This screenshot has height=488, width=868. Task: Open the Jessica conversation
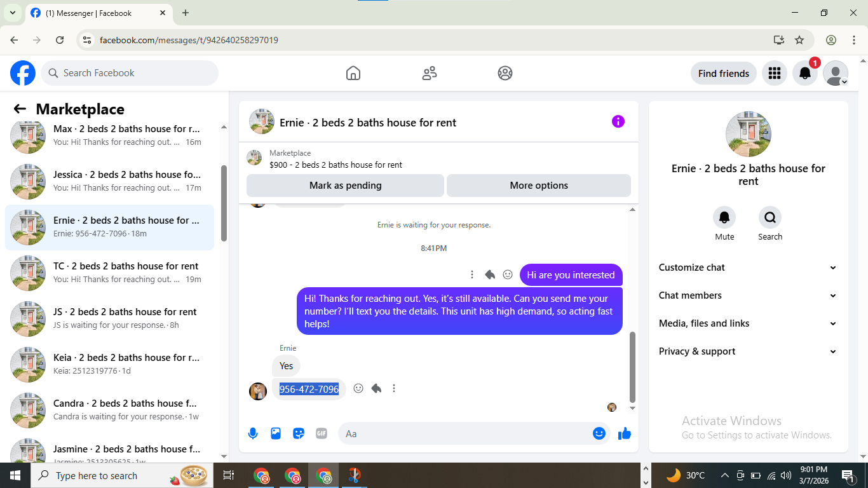coord(109,181)
